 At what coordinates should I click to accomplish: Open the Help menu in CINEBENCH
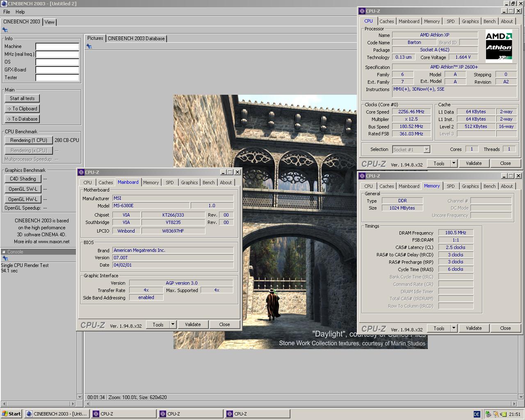(20, 12)
